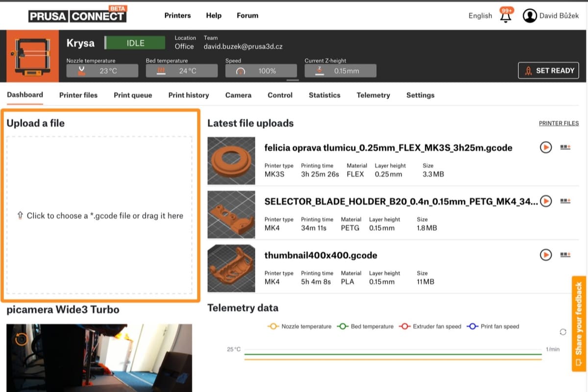The image size is (588, 392).
Task: Refresh the telemetry data chart
Action: tap(563, 332)
